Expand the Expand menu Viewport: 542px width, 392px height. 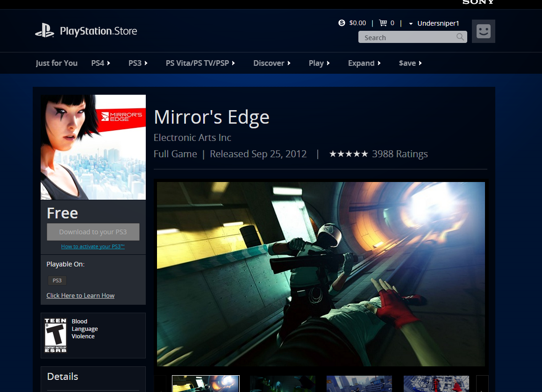pyautogui.click(x=364, y=63)
